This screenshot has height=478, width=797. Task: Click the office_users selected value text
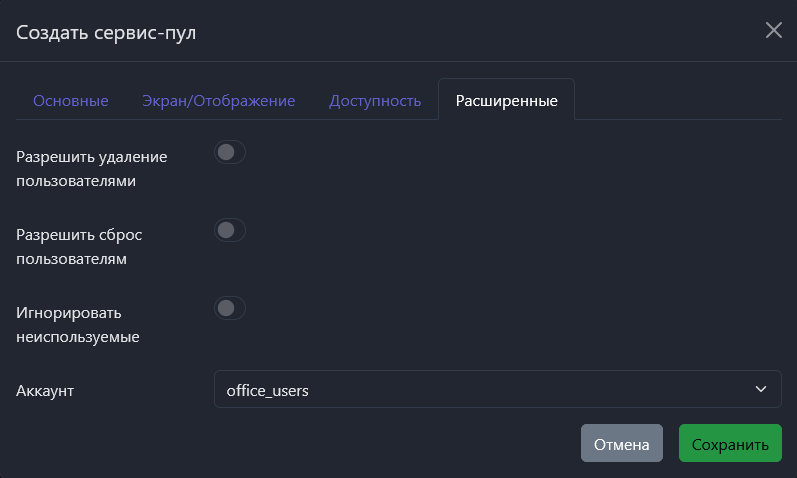click(x=268, y=390)
